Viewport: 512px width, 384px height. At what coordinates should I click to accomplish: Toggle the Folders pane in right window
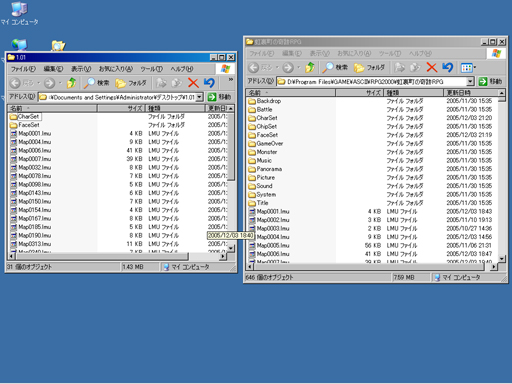point(369,68)
